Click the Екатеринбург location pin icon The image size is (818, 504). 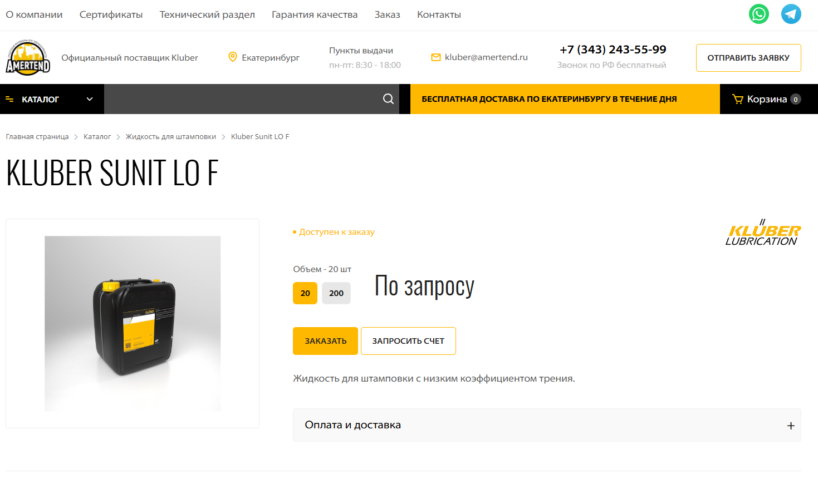coord(233,57)
